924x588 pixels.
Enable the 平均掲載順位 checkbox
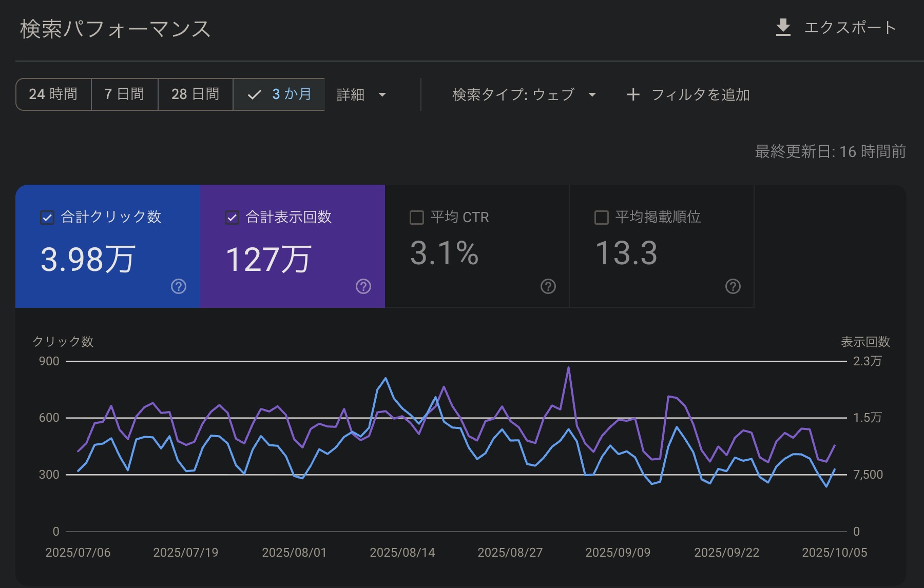pos(602,218)
